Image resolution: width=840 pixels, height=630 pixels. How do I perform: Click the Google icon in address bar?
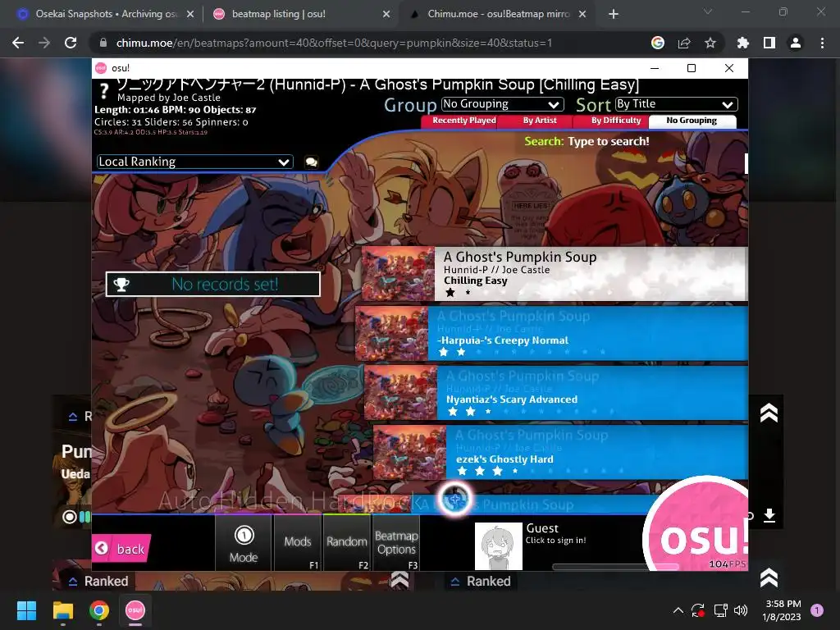(x=658, y=43)
